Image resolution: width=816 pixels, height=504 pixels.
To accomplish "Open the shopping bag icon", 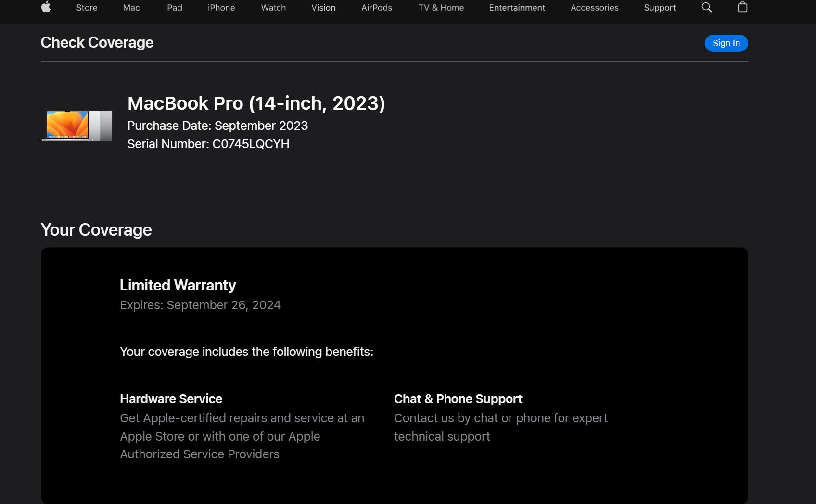I will [x=742, y=7].
